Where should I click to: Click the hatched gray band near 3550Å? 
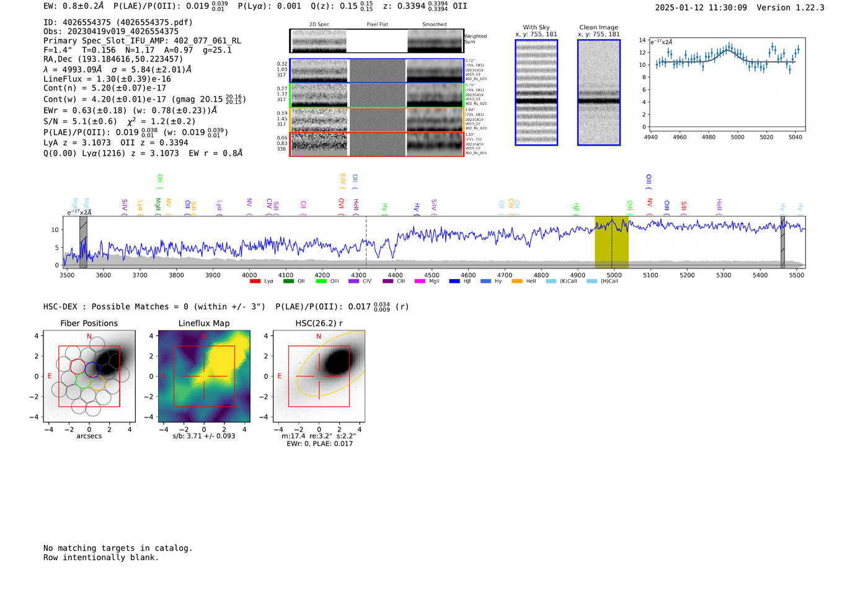tap(83, 242)
